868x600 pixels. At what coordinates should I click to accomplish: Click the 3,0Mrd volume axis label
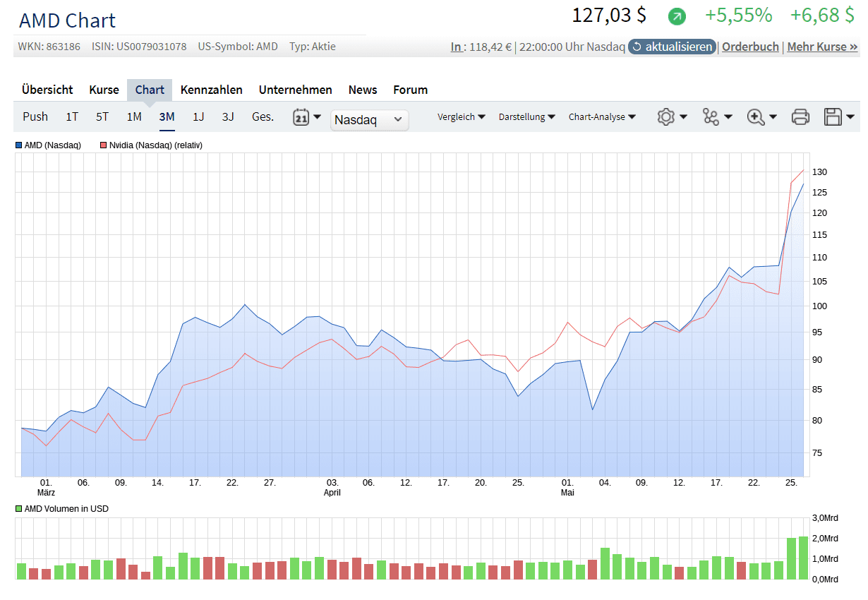(x=825, y=518)
